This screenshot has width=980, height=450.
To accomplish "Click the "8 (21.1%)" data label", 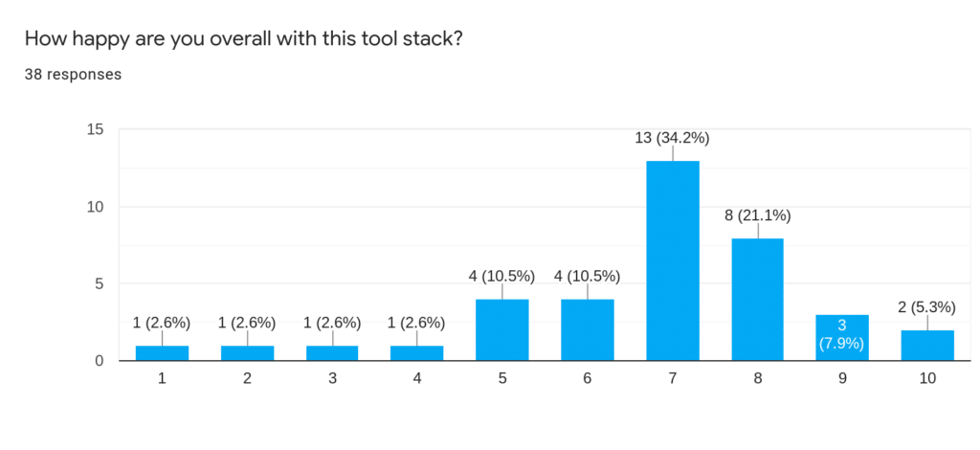I will [758, 215].
